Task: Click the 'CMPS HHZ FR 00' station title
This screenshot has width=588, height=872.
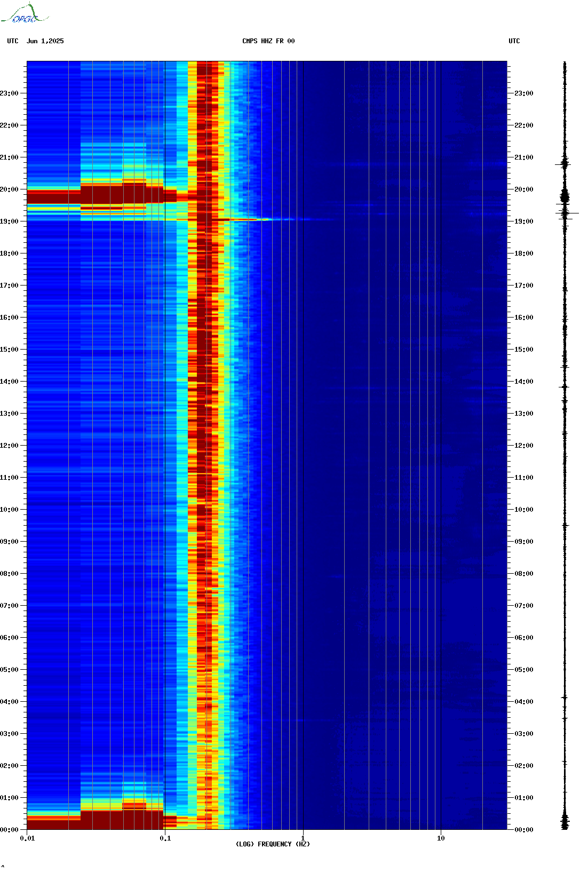Action: point(268,41)
